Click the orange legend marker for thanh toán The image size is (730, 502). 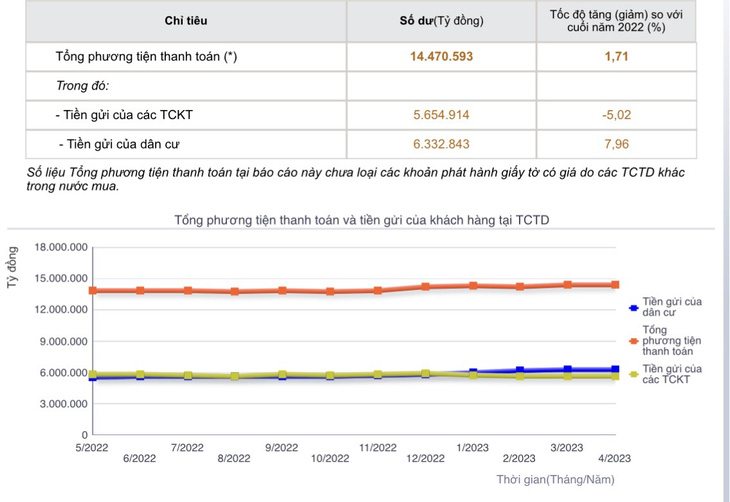point(633,341)
